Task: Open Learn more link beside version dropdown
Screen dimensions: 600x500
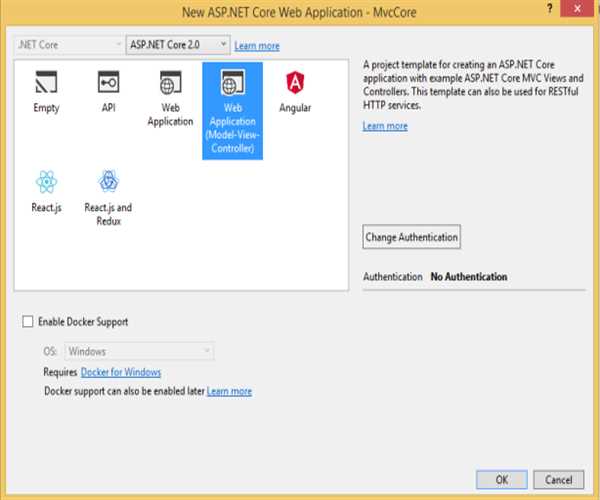Action: coord(257,46)
